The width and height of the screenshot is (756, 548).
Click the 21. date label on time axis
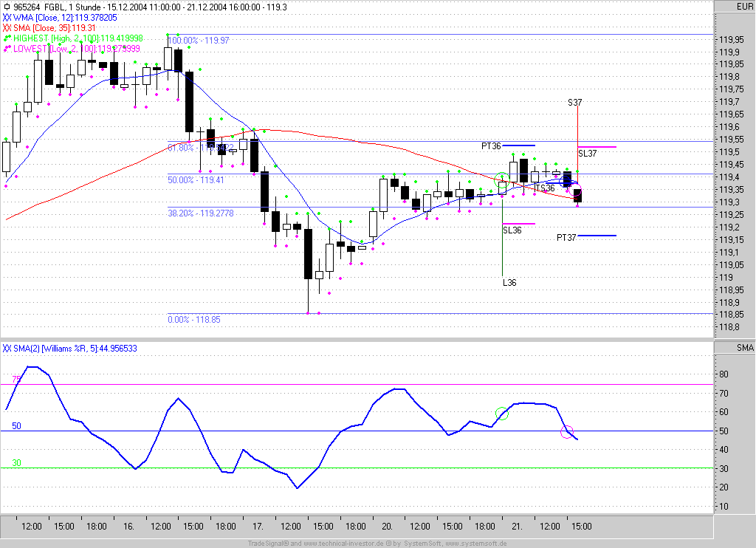click(517, 527)
